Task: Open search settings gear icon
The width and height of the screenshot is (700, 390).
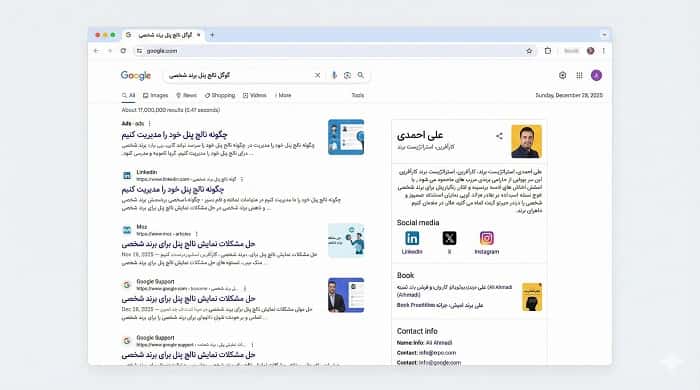Action: 562,75
